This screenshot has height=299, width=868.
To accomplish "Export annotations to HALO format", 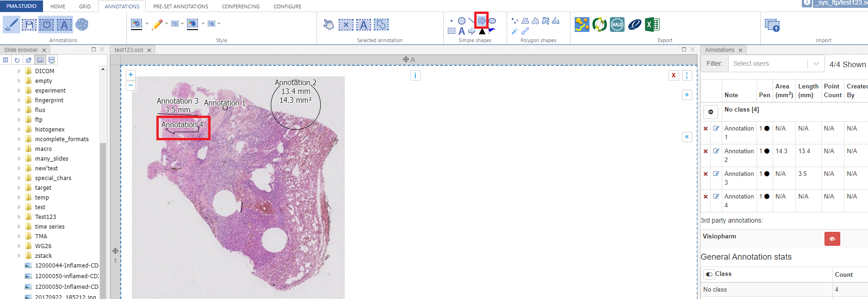I will point(617,25).
